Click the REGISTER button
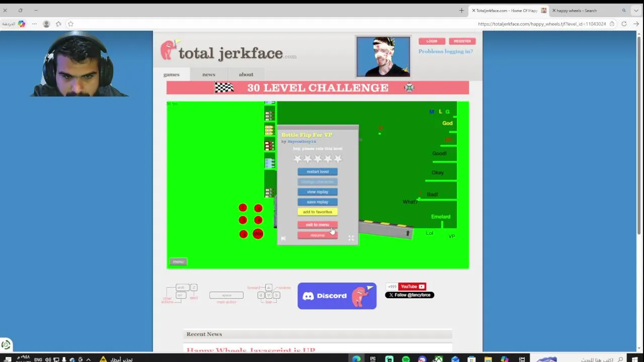 click(x=462, y=41)
